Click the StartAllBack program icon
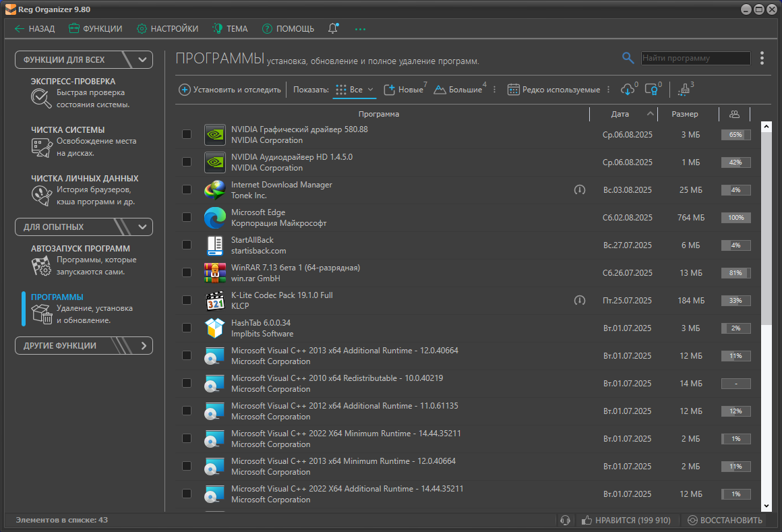Image resolution: width=782 pixels, height=532 pixels. pyautogui.click(x=215, y=245)
